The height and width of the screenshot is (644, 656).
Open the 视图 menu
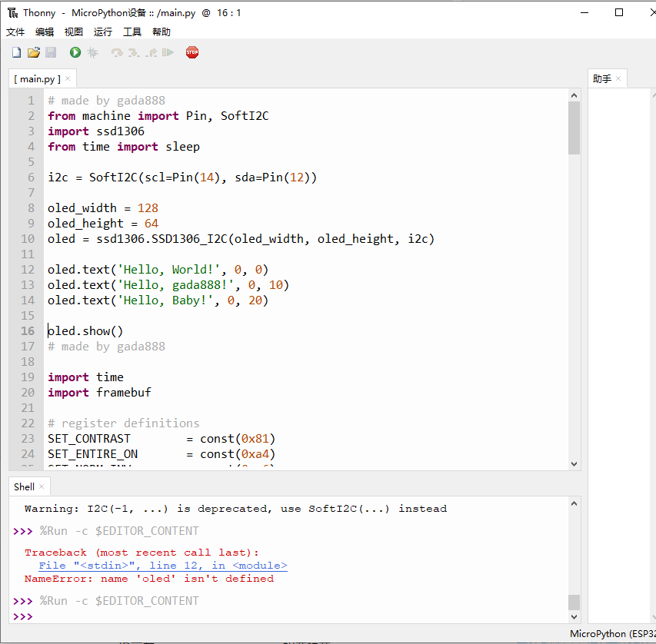[x=74, y=32]
